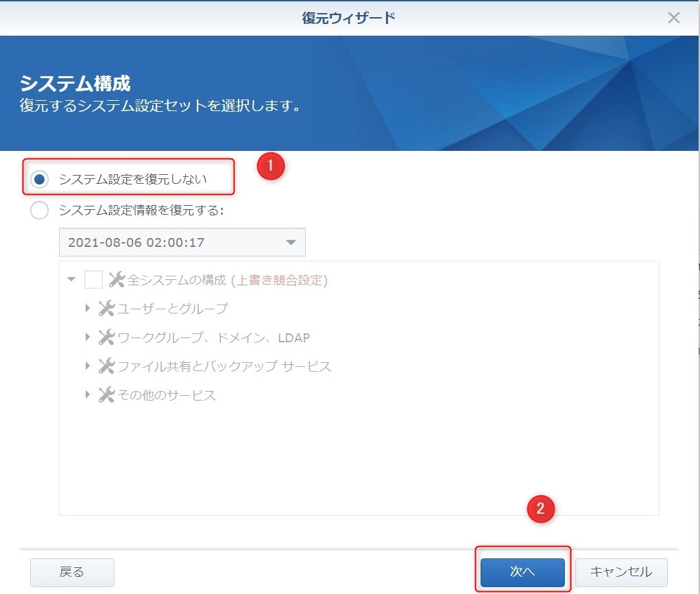The width and height of the screenshot is (700, 594).
Task: Click wrench icon beside ワークグループ、ドメイン、LDAP
Action: click(106, 337)
